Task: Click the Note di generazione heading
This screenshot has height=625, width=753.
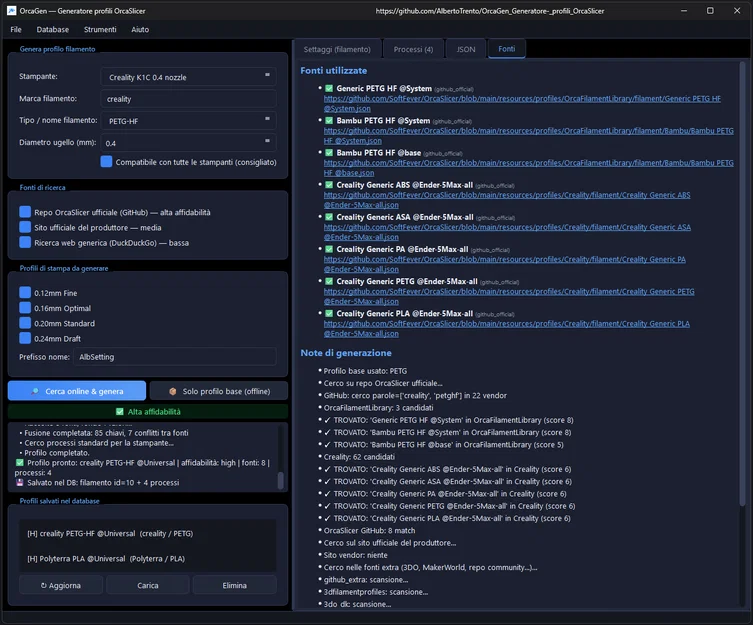Action: point(346,353)
